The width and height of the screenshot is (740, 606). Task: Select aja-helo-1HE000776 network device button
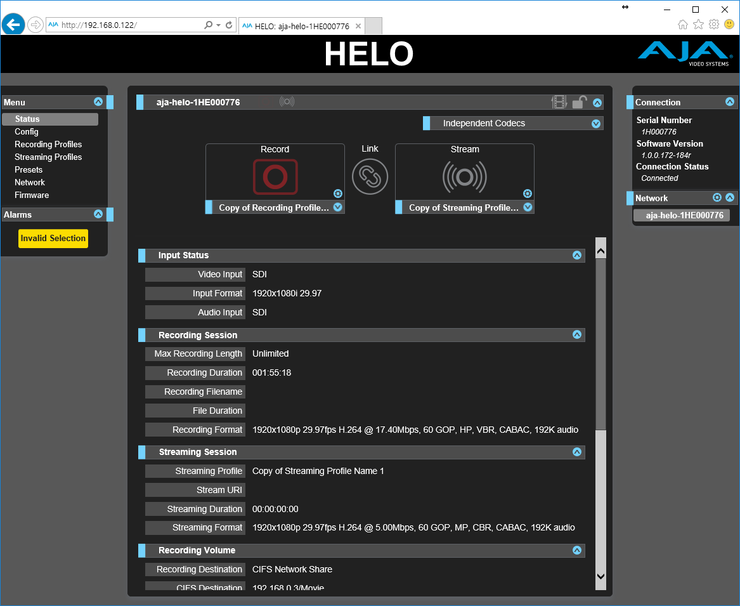click(681, 215)
